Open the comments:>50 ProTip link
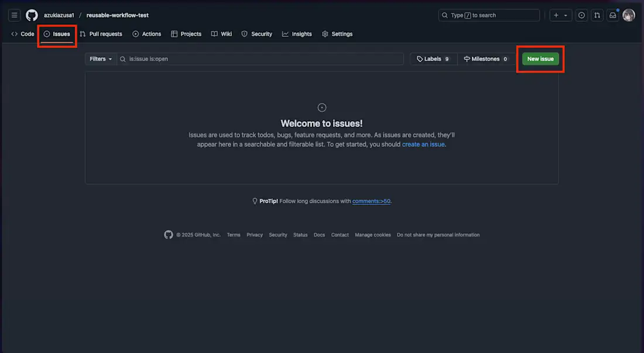The height and width of the screenshot is (353, 644). point(371,201)
